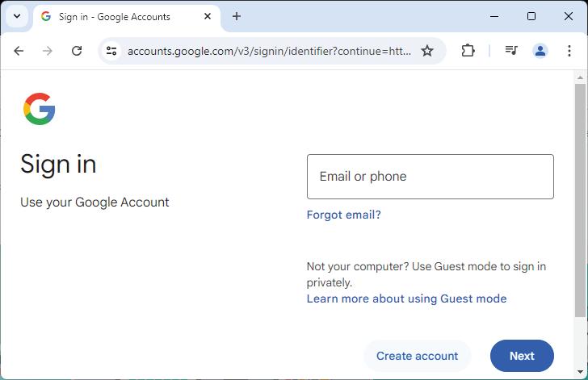Click the Email or phone field
This screenshot has width=588, height=380.
point(430,177)
